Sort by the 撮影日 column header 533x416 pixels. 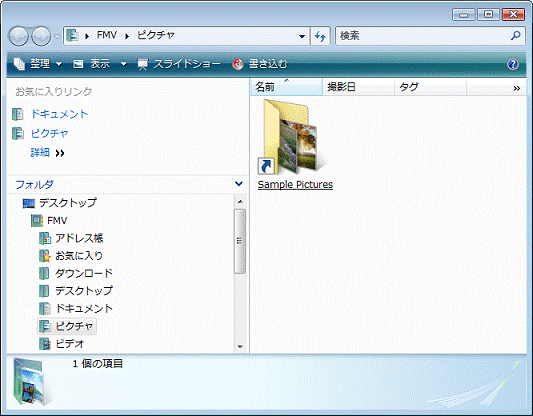coord(359,87)
